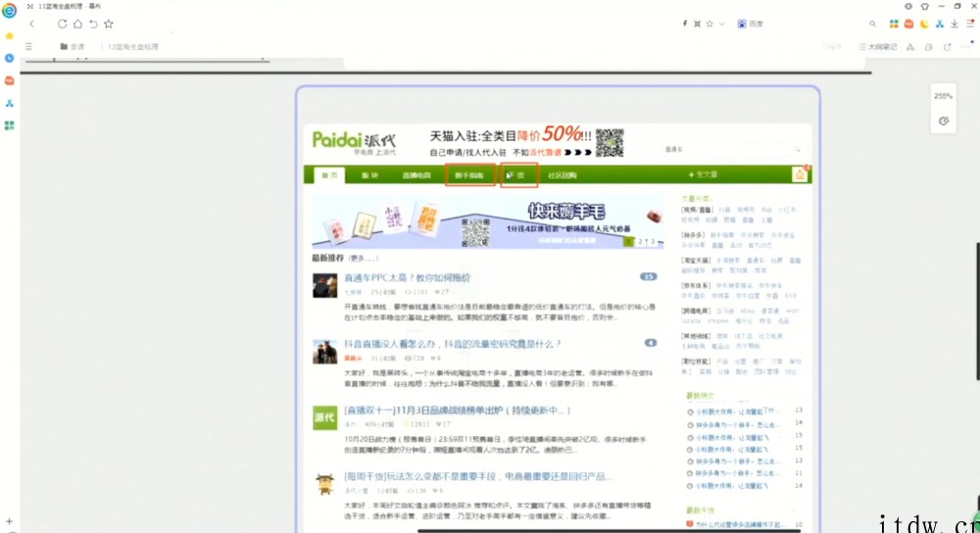Click the reset view icon below zoom
The height and width of the screenshot is (533, 980).
coord(944,121)
